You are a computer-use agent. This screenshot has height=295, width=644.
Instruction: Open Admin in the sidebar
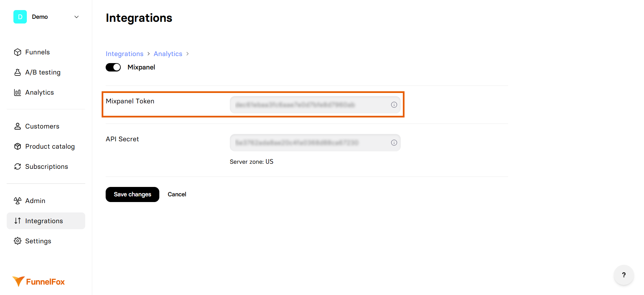click(46, 201)
